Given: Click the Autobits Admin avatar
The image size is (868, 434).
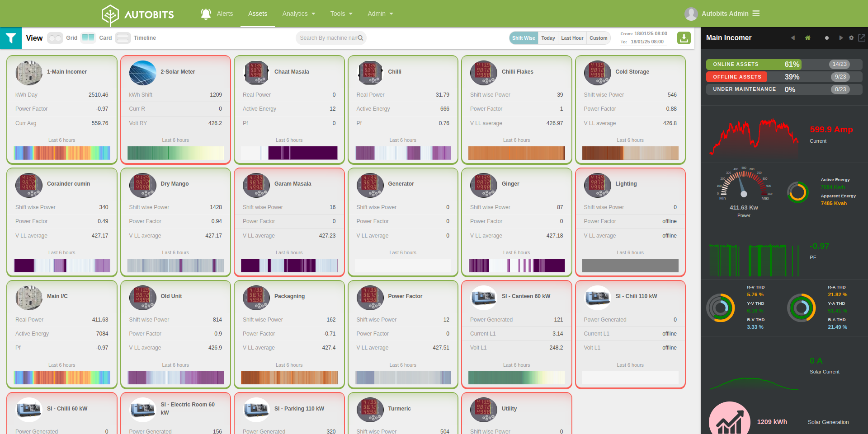Looking at the screenshot, I should [691, 14].
